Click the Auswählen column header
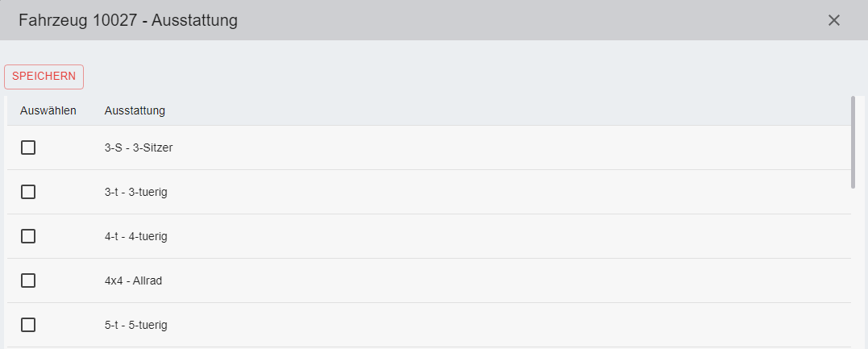868x349 pixels. pos(48,110)
